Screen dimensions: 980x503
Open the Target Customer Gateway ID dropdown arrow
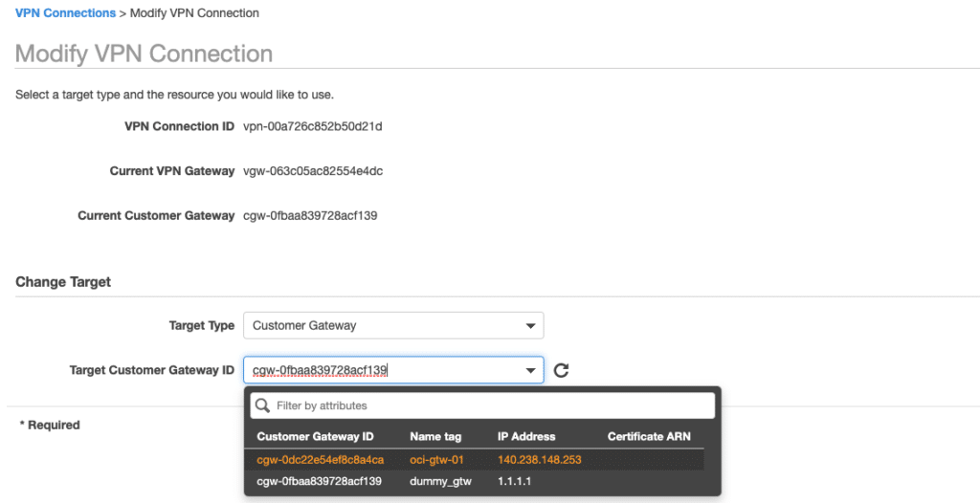[530, 370]
